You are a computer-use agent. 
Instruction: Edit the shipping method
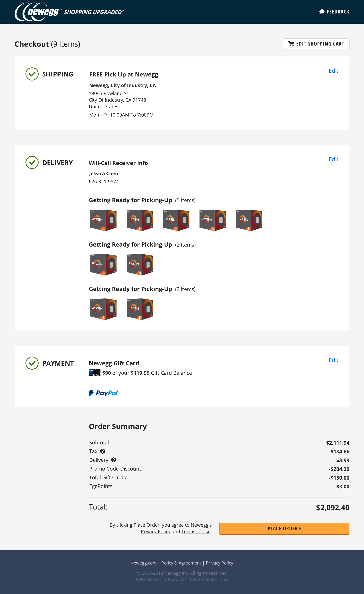point(333,71)
